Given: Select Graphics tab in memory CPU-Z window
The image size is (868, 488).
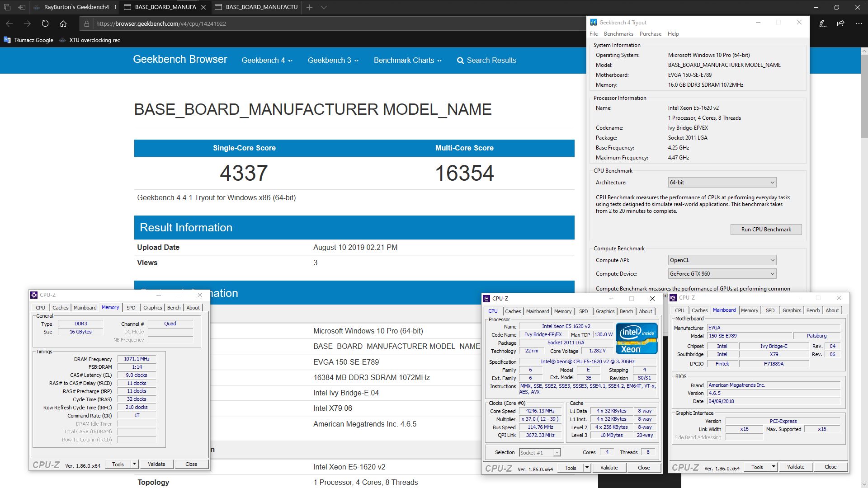Looking at the screenshot, I should point(152,308).
